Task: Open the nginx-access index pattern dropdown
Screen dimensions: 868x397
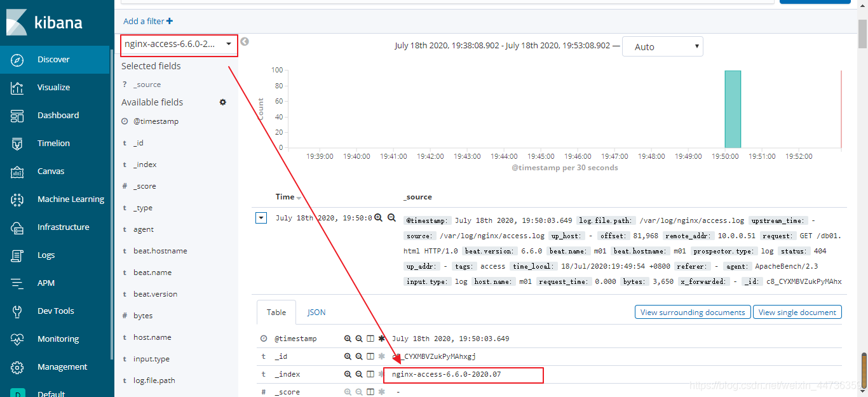Action: click(x=179, y=45)
